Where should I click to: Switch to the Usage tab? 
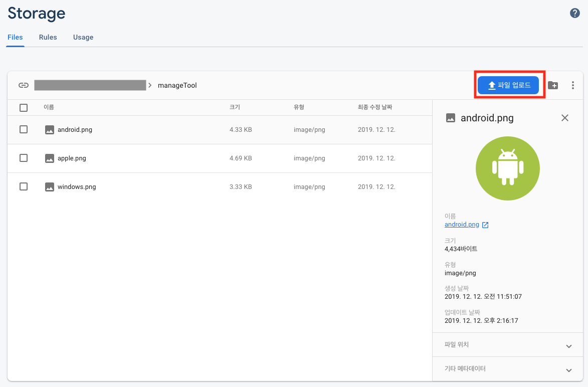point(83,37)
